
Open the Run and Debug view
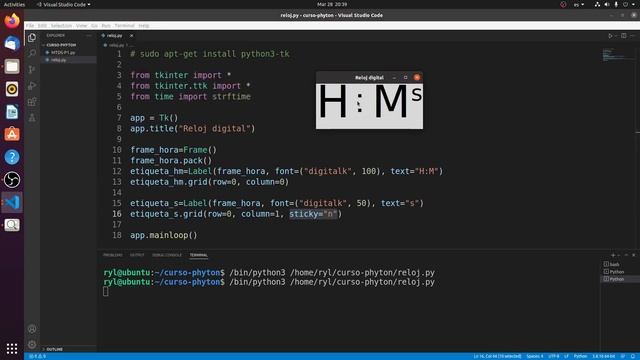(32, 86)
